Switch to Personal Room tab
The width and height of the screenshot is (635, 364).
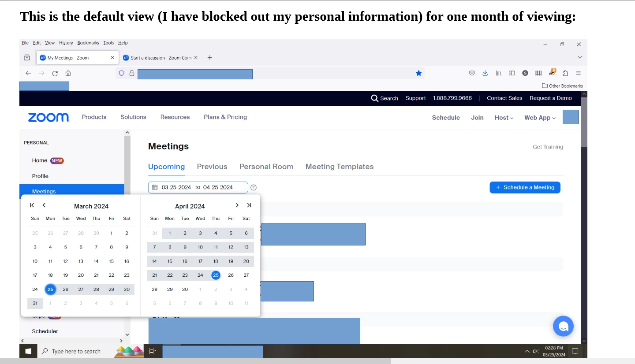pyautogui.click(x=266, y=167)
